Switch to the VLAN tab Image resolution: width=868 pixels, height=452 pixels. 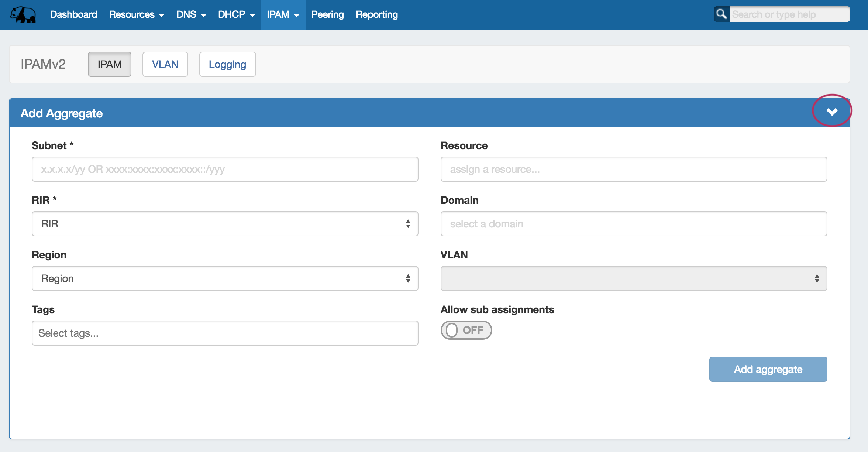[165, 64]
